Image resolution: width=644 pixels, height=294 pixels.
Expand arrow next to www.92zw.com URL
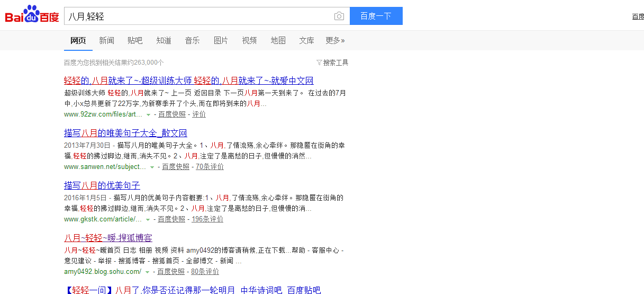tap(148, 114)
